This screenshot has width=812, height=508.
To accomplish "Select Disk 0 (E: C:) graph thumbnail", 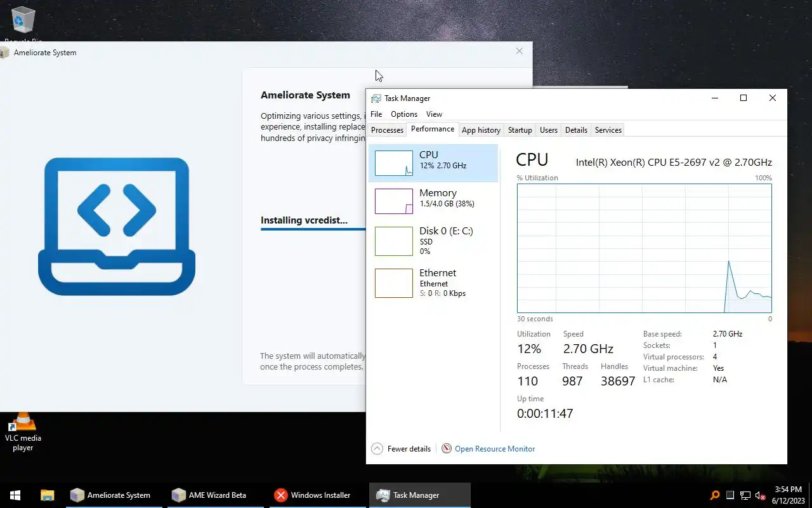I will [x=394, y=241].
